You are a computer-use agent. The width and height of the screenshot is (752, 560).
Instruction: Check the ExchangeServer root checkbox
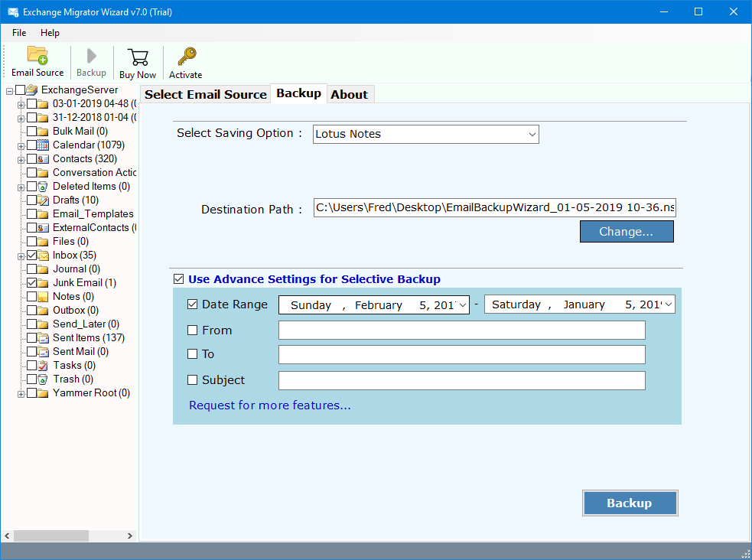tap(20, 90)
